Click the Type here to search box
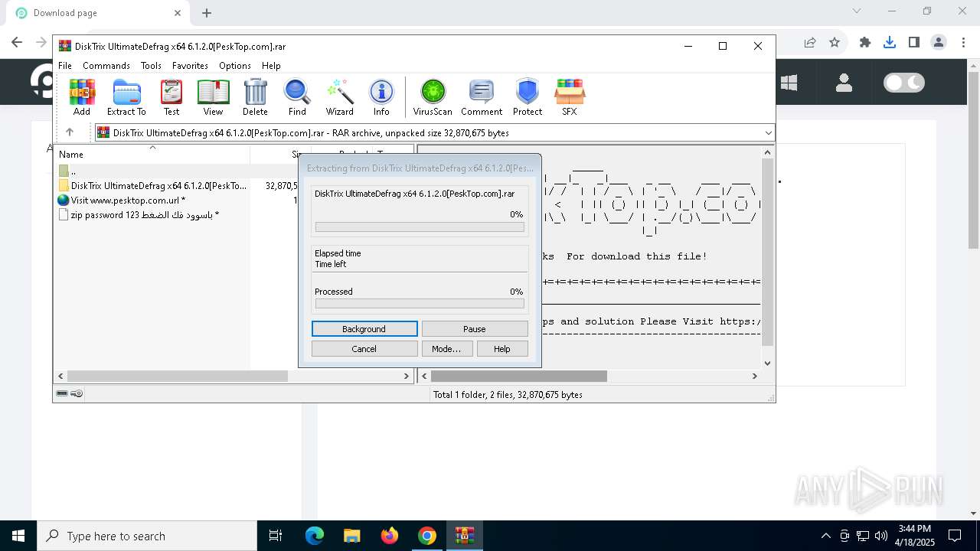Viewport: 980px width, 551px height. click(x=147, y=536)
